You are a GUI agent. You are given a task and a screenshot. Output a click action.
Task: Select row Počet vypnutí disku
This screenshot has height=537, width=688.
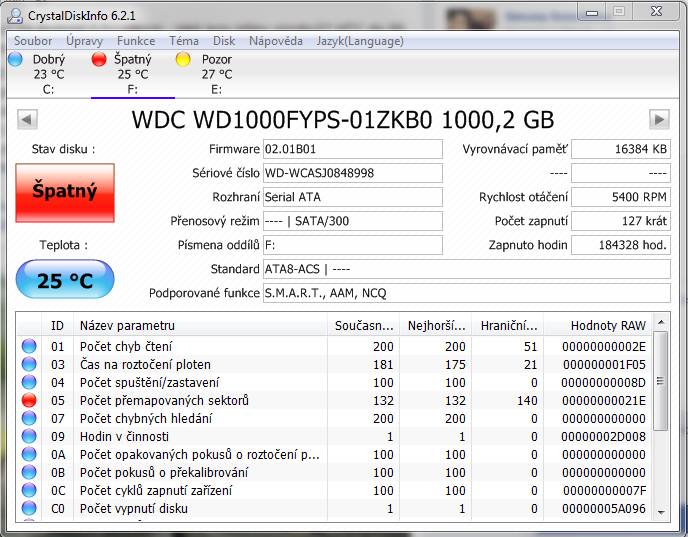coord(334,508)
